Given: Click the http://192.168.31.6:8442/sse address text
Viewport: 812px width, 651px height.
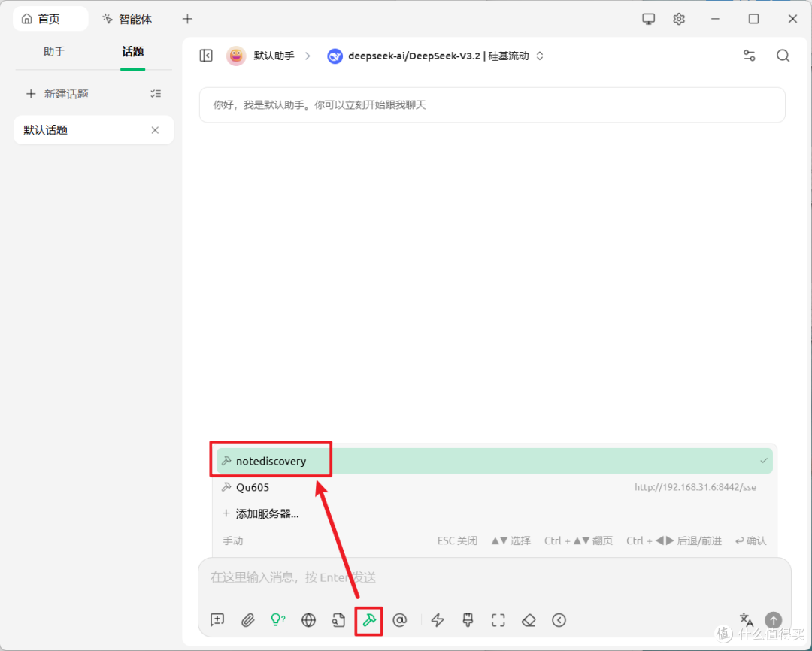Looking at the screenshot, I should [695, 487].
